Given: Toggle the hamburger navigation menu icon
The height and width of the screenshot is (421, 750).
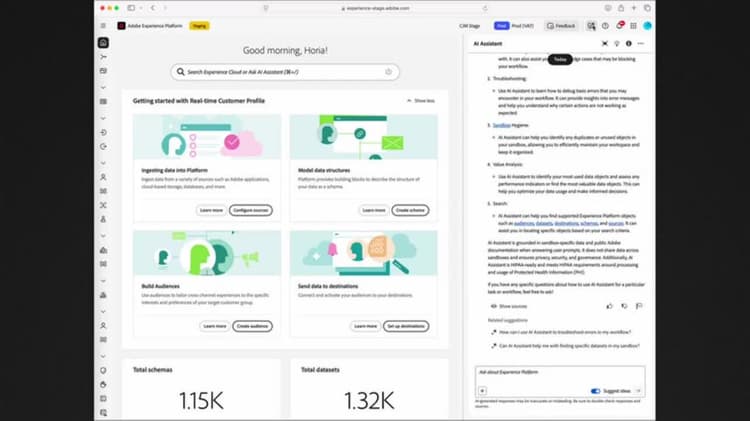Looking at the screenshot, I should (103, 26).
